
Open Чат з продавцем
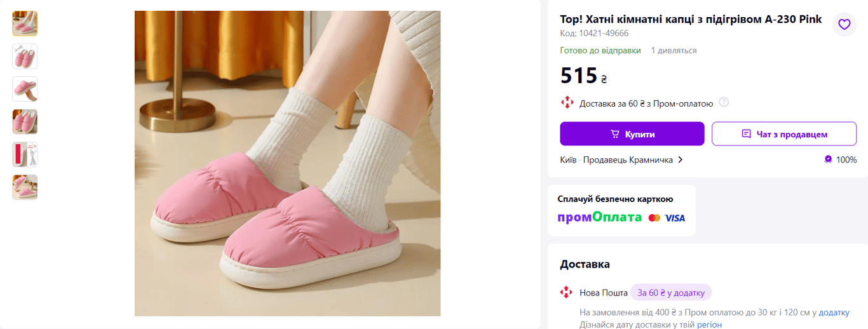pyautogui.click(x=784, y=134)
